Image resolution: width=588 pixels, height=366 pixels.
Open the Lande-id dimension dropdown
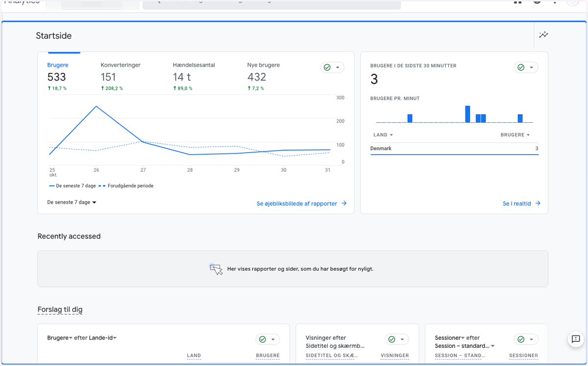(x=102, y=338)
